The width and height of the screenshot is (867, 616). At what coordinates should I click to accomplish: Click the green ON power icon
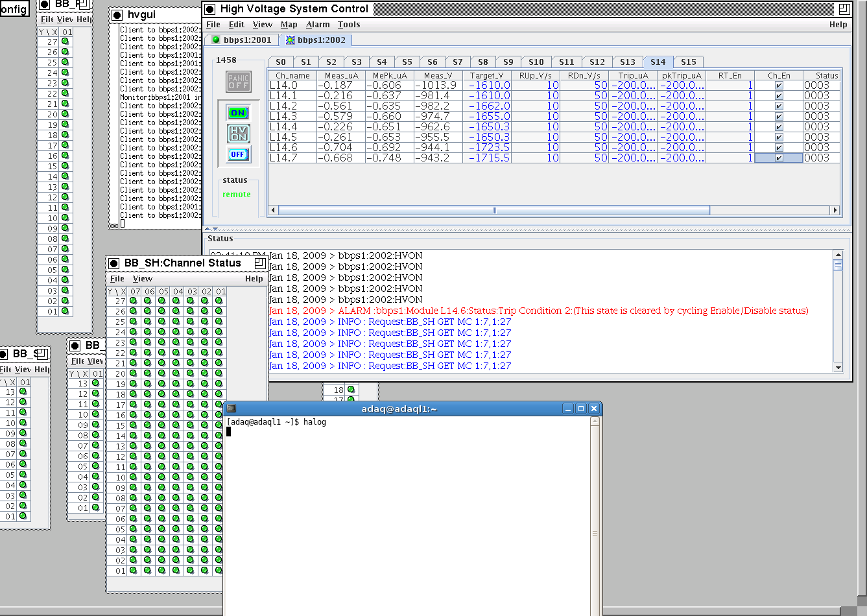point(238,113)
